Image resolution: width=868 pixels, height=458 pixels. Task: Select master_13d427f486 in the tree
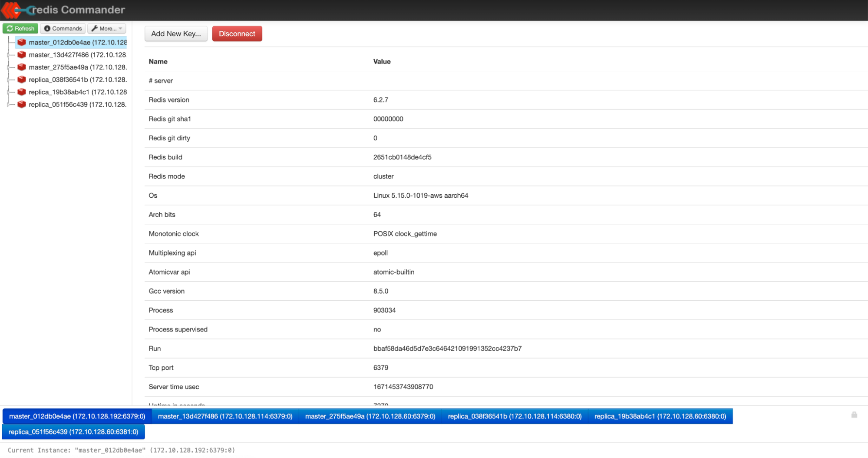point(77,55)
